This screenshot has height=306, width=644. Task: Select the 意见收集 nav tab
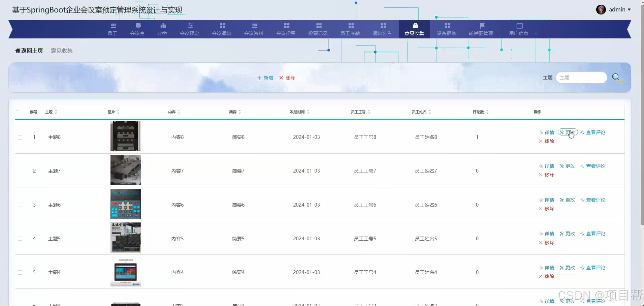[x=414, y=29]
